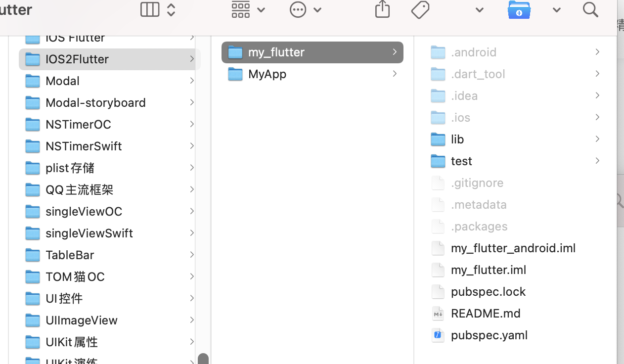The height and width of the screenshot is (364, 624).
Task: Open the .android folder
Action: coord(473,52)
